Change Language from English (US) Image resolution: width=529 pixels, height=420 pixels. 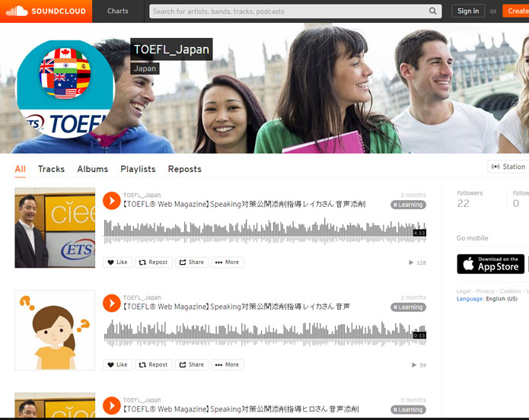click(487, 299)
